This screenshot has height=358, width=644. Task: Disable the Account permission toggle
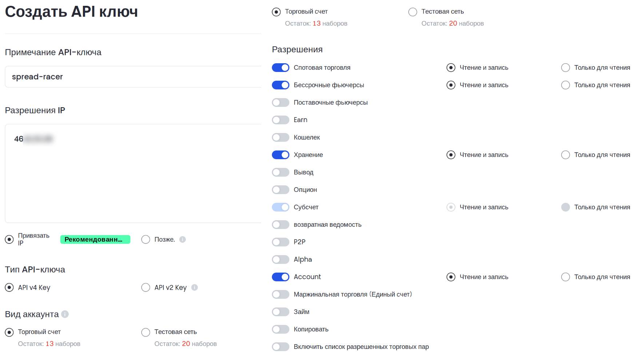pos(281,277)
